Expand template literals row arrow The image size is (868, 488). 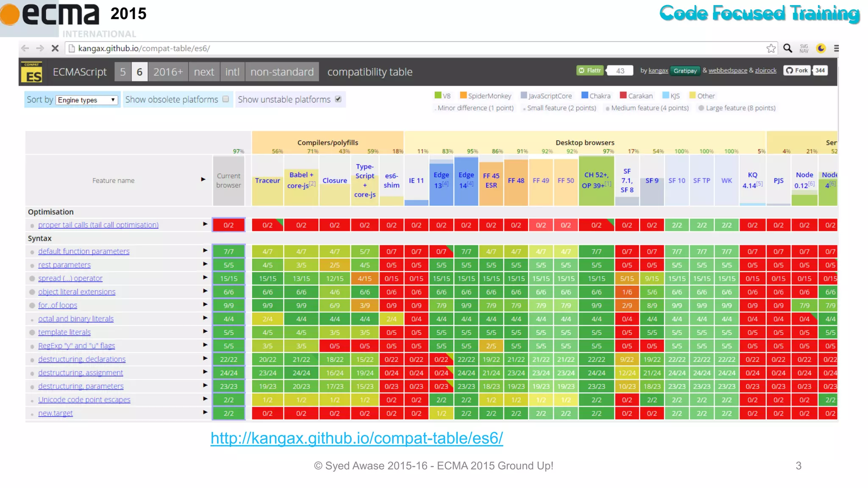click(x=205, y=332)
